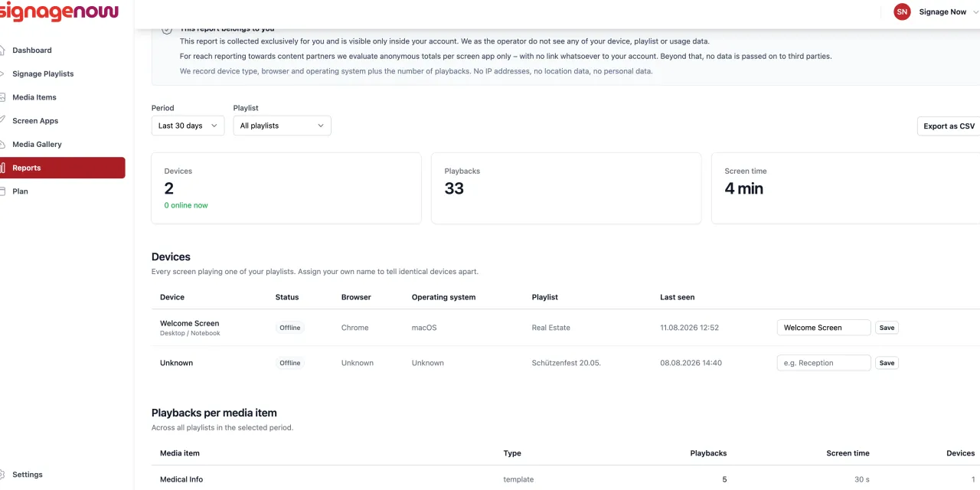980x490 pixels.
Task: Save the Welcome Screen device name
Action: click(x=887, y=328)
